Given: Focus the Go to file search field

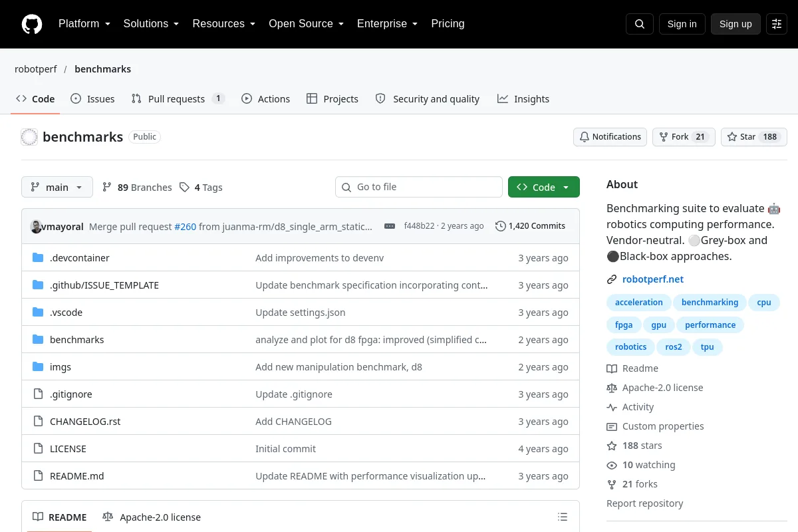Looking at the screenshot, I should (419, 188).
